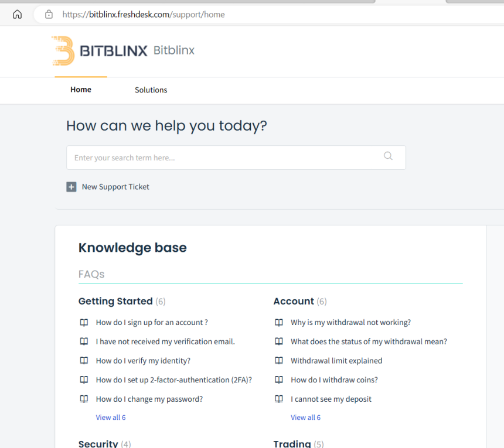Open New Support Ticket link
Image resolution: width=504 pixels, height=448 pixels.
pyautogui.click(x=115, y=187)
